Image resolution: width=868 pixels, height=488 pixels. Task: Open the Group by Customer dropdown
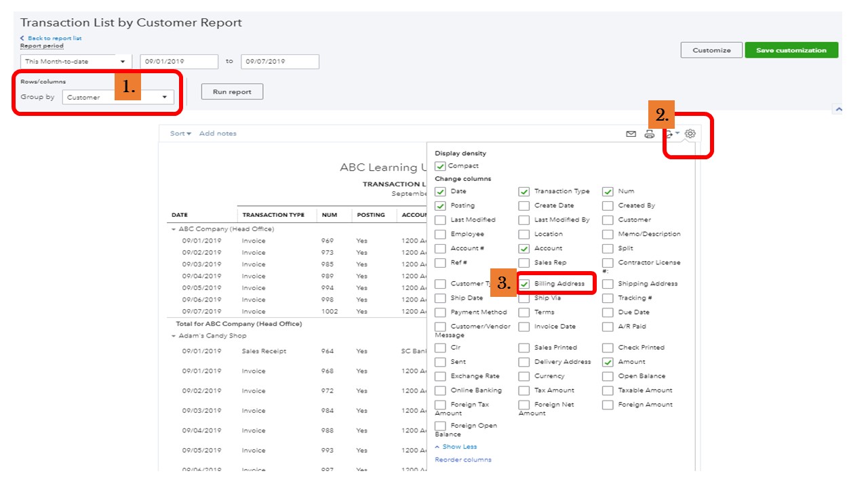tap(117, 98)
